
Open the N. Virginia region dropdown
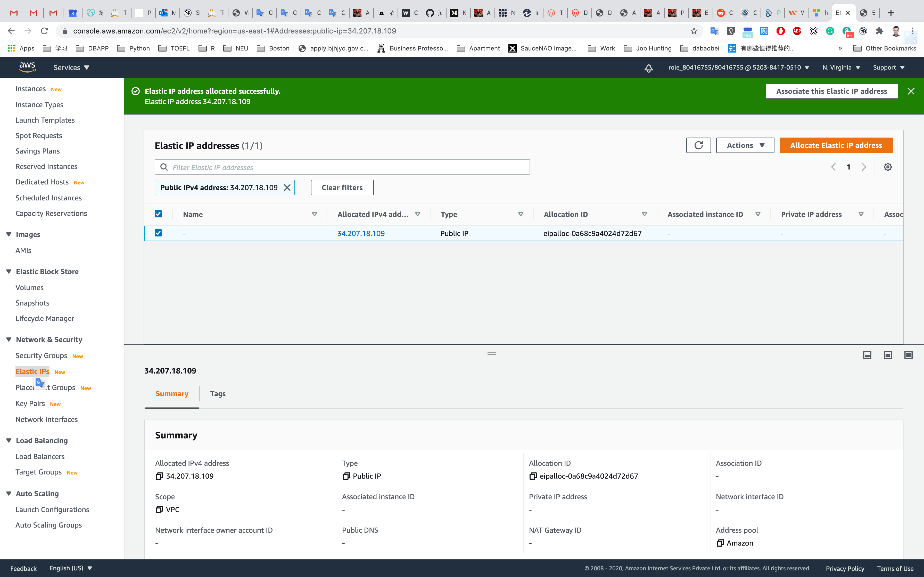(x=841, y=67)
